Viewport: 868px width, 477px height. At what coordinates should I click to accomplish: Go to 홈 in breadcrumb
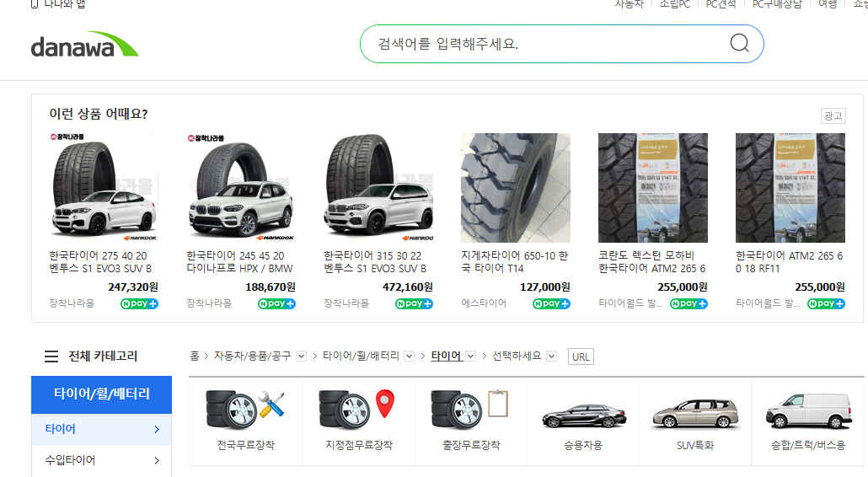(x=195, y=356)
